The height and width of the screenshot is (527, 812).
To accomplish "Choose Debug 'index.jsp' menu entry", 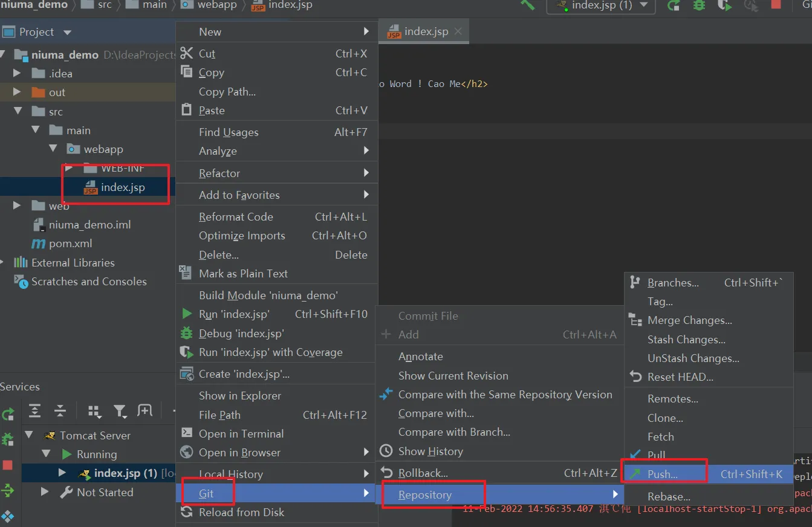I will click(x=276, y=333).
